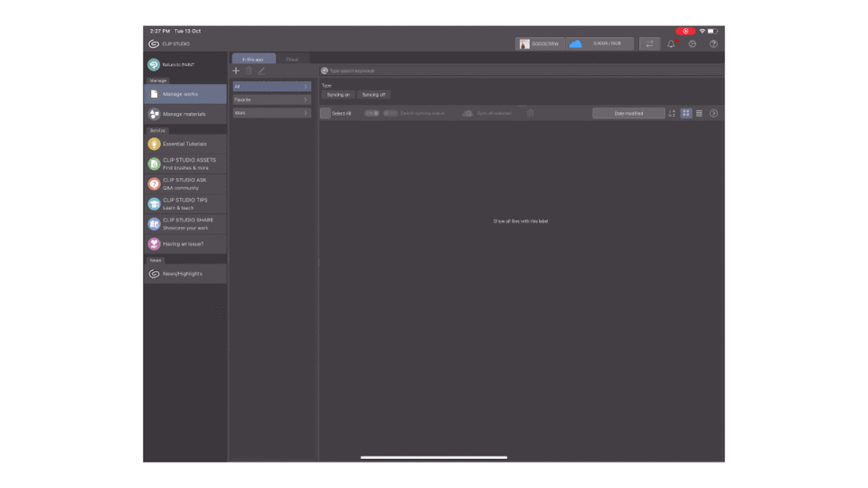Add a new label with plus icon
Image resolution: width=868 pixels, height=488 pixels.
click(236, 70)
